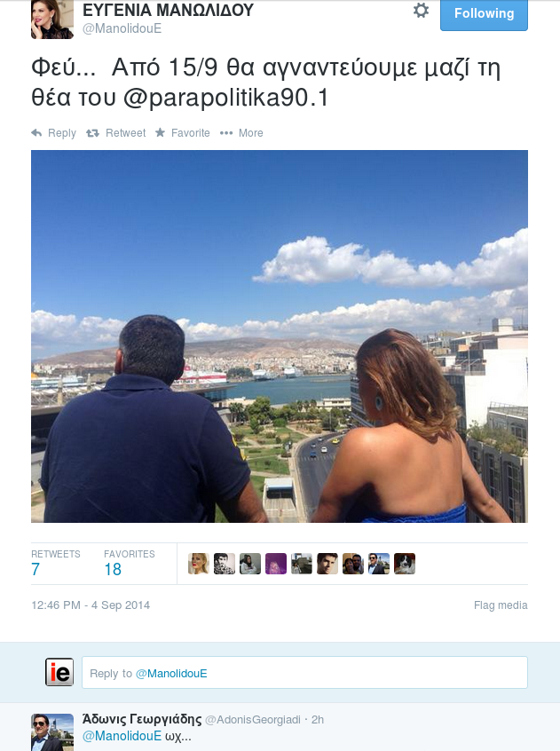Click the Retweet arrows icon
This screenshot has width=560, height=751.
tap(92, 132)
